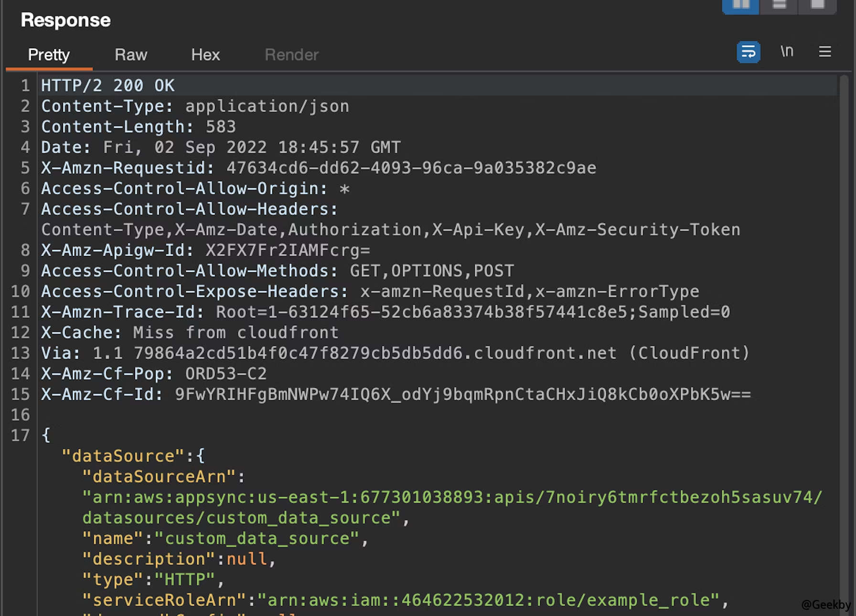Viewport: 856px width, 616px height.
Task: Open the Render tab
Action: (x=291, y=55)
